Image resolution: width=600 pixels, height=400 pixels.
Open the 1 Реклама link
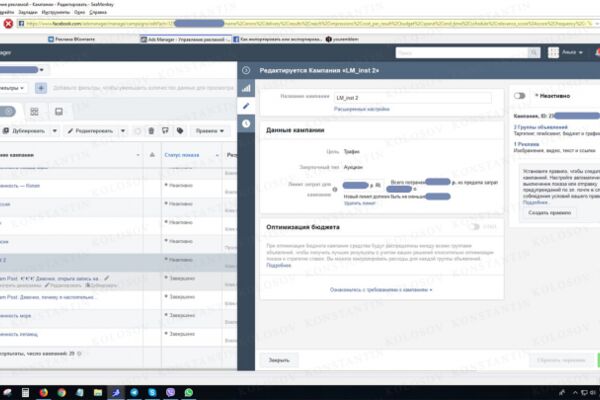point(526,144)
